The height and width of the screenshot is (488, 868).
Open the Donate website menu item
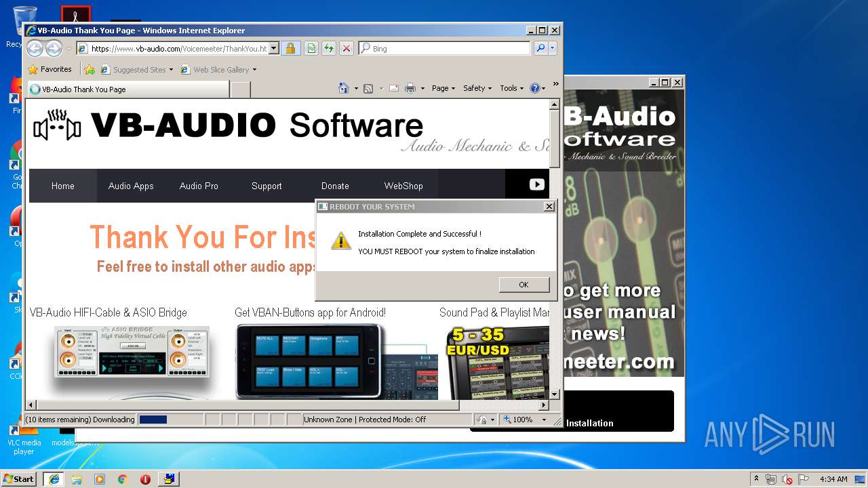335,186
